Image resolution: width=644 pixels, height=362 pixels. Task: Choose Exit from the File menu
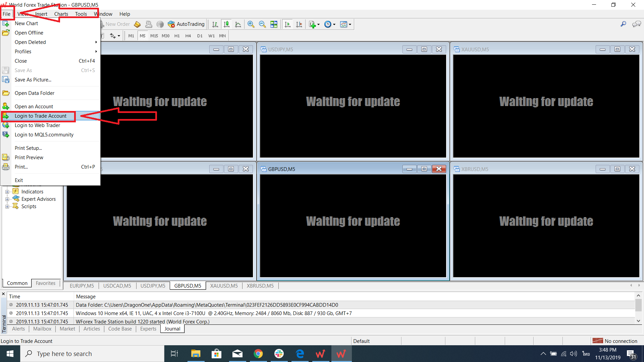(50, 180)
